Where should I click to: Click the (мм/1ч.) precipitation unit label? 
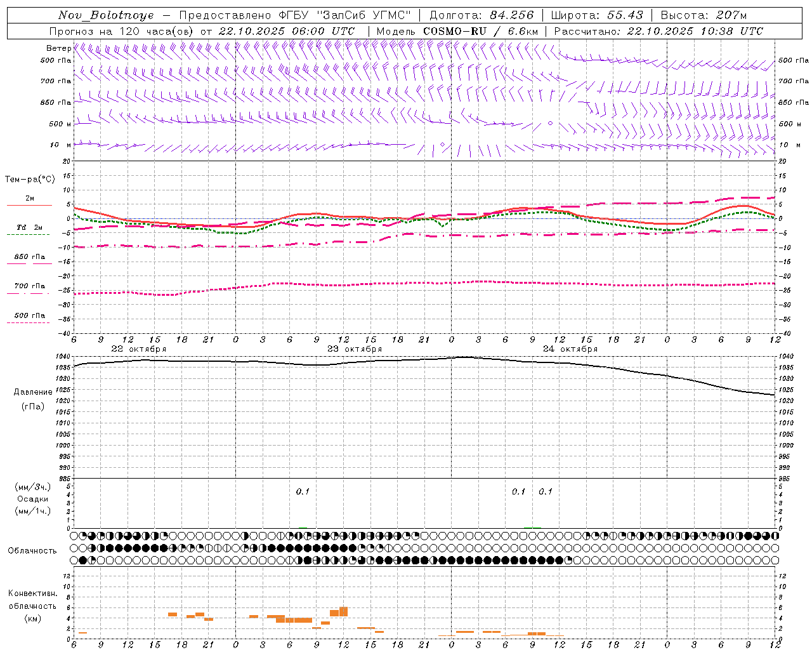coord(33,511)
